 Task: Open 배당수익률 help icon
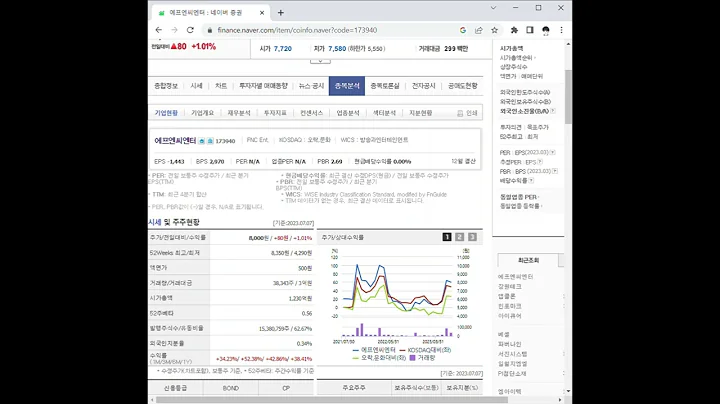pyautogui.click(x=531, y=180)
